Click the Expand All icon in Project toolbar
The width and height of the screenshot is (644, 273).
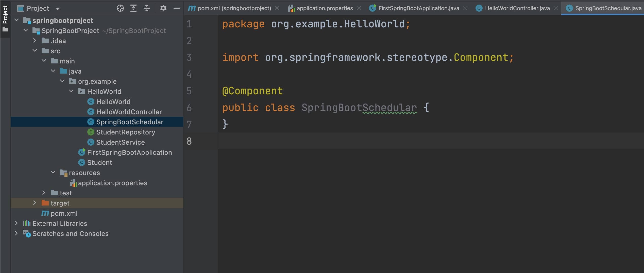[133, 8]
